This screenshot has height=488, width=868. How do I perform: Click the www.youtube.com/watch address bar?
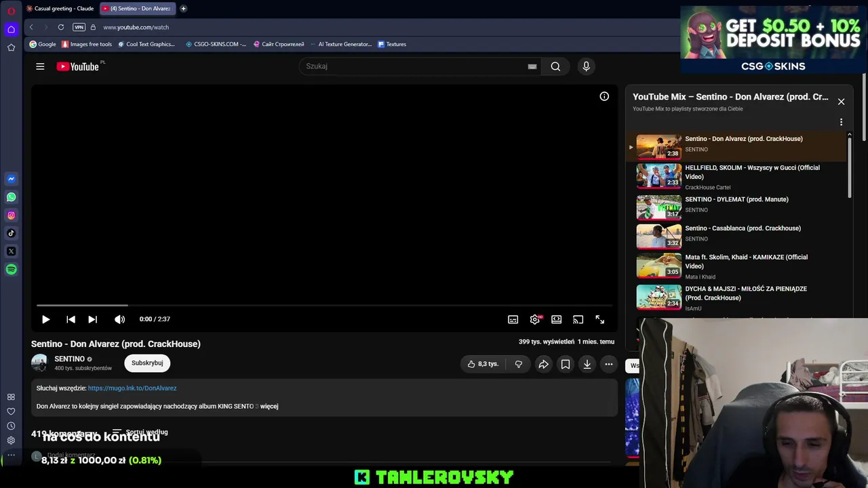pyautogui.click(x=136, y=27)
